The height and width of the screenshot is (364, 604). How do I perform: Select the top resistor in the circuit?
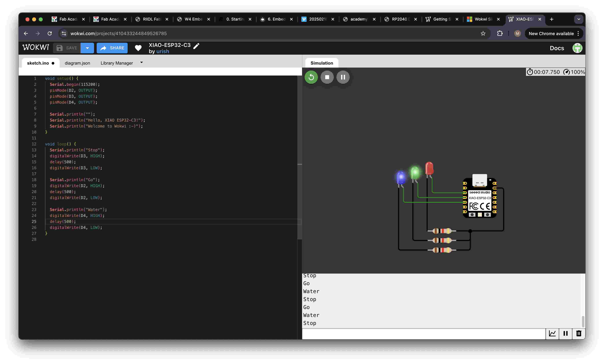click(442, 231)
